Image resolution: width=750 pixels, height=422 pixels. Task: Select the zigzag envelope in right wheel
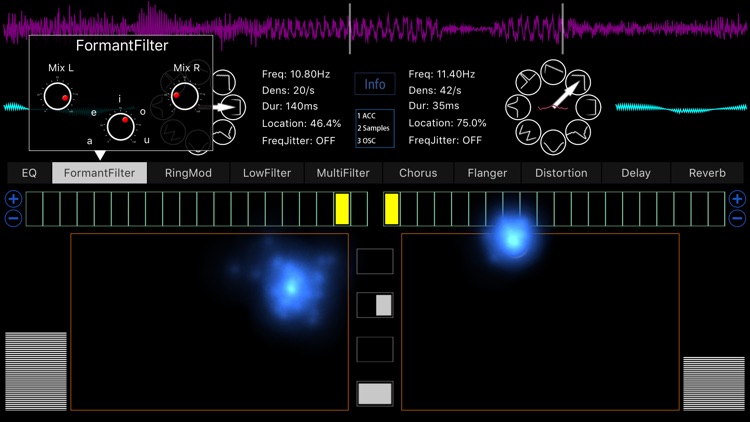[528, 132]
